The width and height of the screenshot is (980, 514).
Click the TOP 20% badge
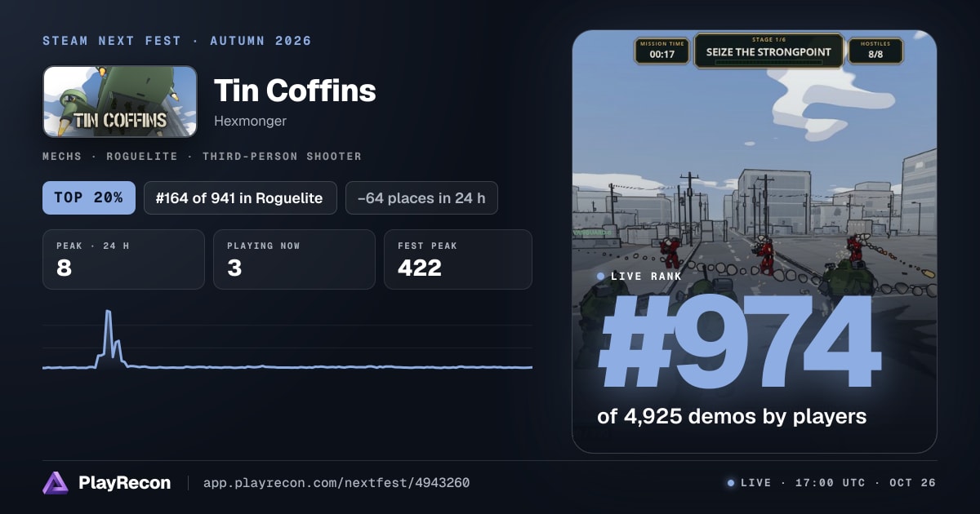[89, 197]
